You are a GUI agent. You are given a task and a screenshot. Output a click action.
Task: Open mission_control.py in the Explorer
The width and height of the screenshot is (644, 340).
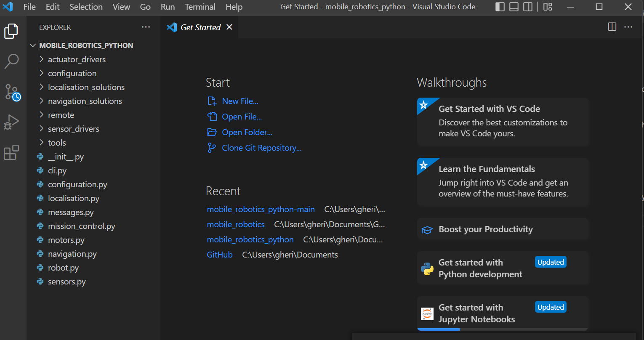coord(81,226)
